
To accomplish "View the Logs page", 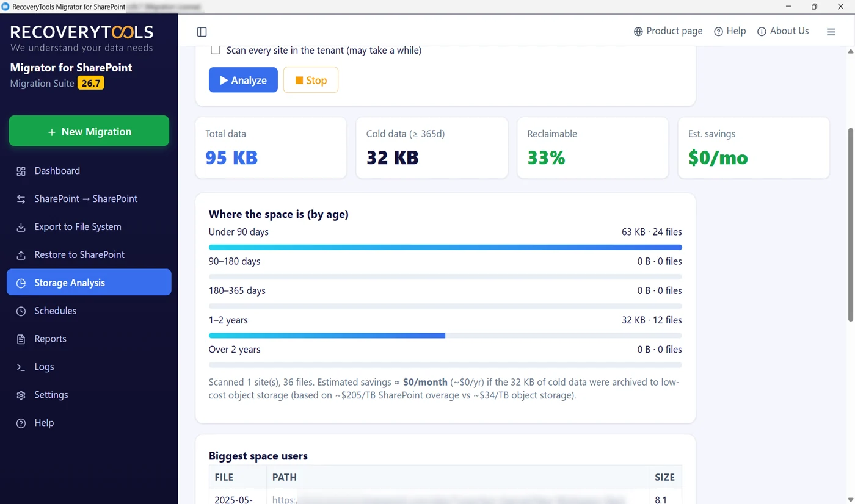I will point(89,367).
